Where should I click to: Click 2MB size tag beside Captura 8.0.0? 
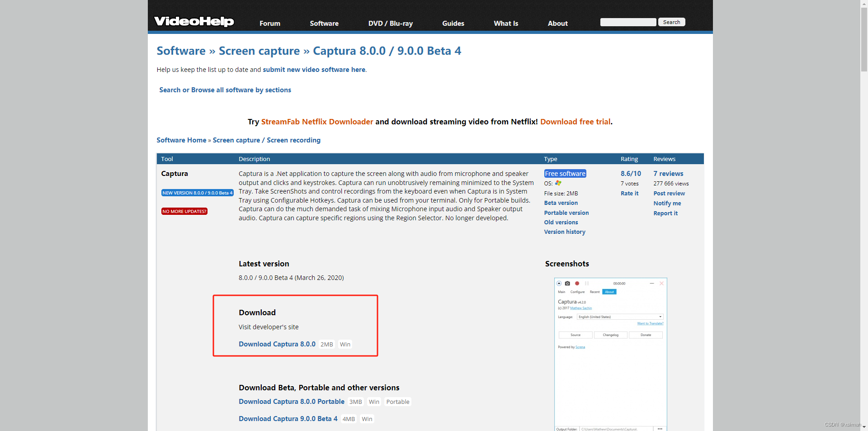click(x=327, y=344)
